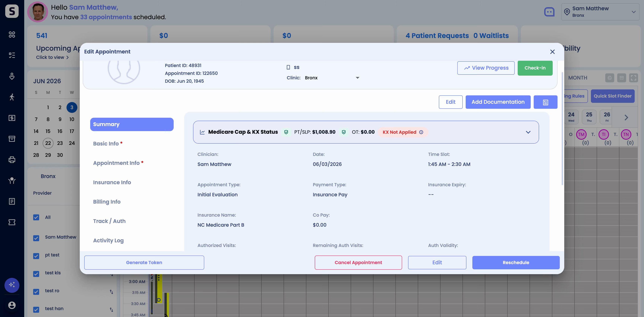This screenshot has height=317, width=644.
Task: Click the green shield icon before PT/SLP
Action: tap(286, 132)
